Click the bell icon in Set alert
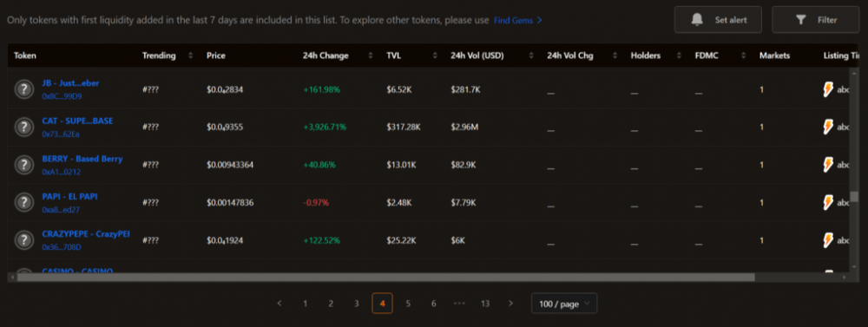Image resolution: width=868 pixels, height=327 pixels. pyautogui.click(x=698, y=20)
